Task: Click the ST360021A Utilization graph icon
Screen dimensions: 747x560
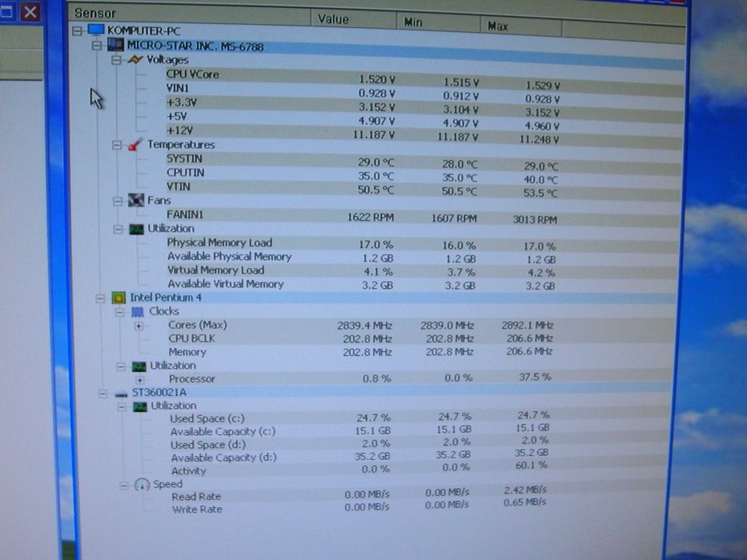Action: [139, 406]
